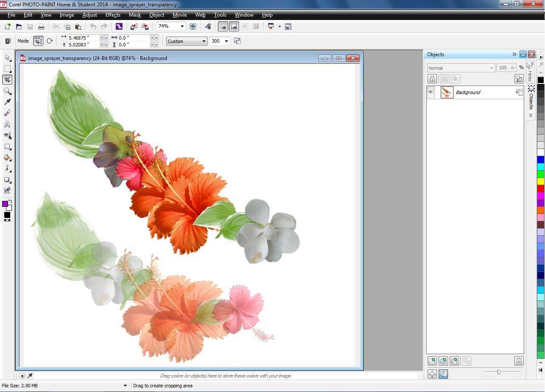The height and width of the screenshot is (392, 545).
Task: Toggle the Lock object transparency button
Action: [432, 79]
